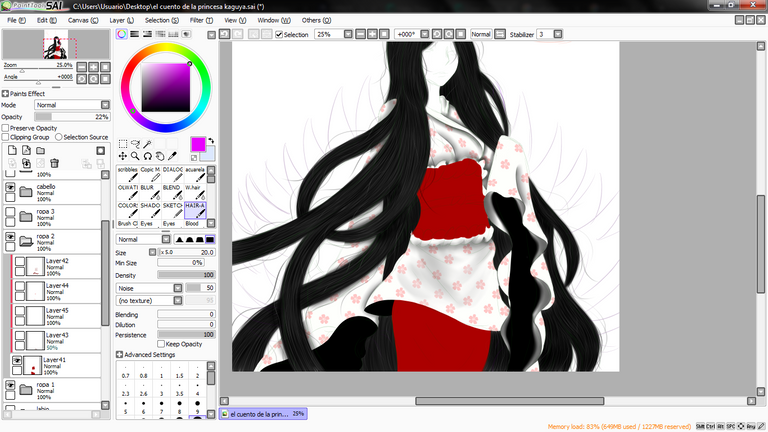This screenshot has height=432, width=768.
Task: Choose the BLEND brush preset
Action: [x=172, y=192]
